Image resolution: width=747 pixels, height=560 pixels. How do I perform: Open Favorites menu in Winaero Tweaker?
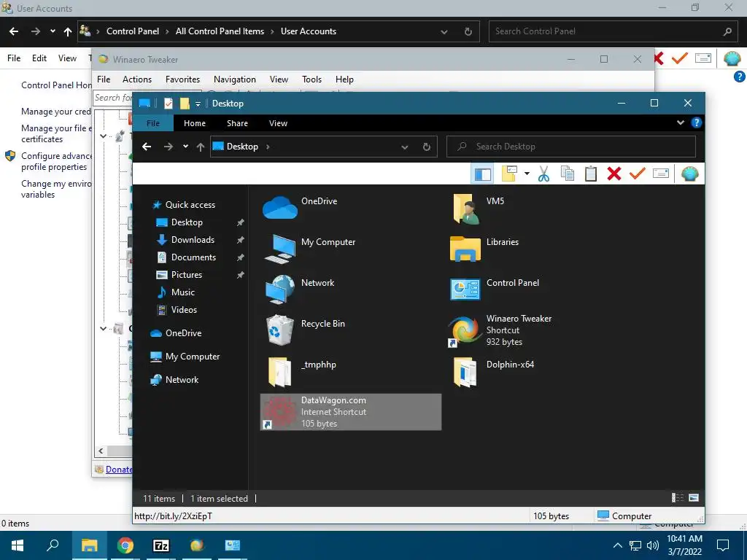(182, 79)
